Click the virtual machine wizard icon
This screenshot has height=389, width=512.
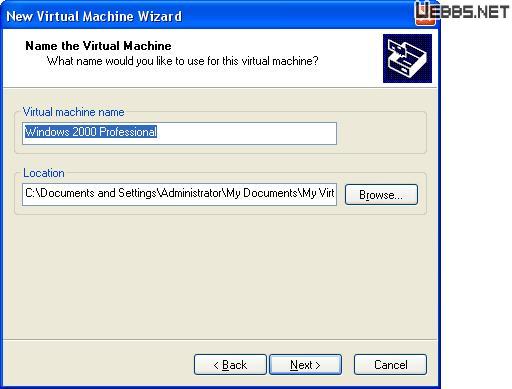point(407,58)
